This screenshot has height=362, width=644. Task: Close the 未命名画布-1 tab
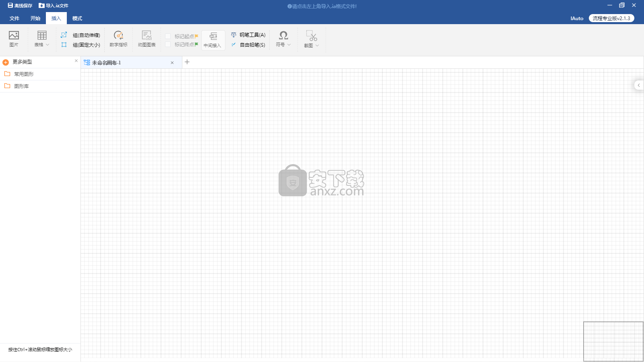pos(172,63)
